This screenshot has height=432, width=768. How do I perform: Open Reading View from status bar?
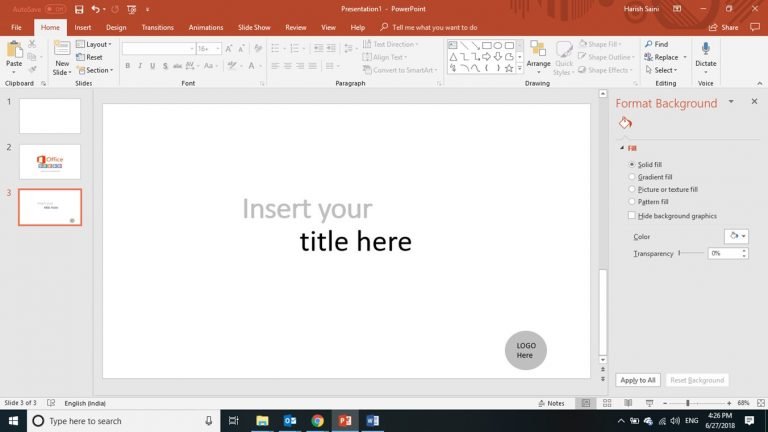click(x=627, y=403)
